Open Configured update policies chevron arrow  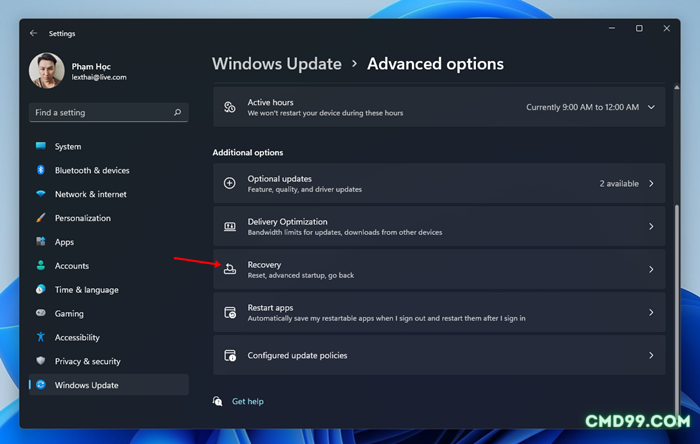pos(651,355)
